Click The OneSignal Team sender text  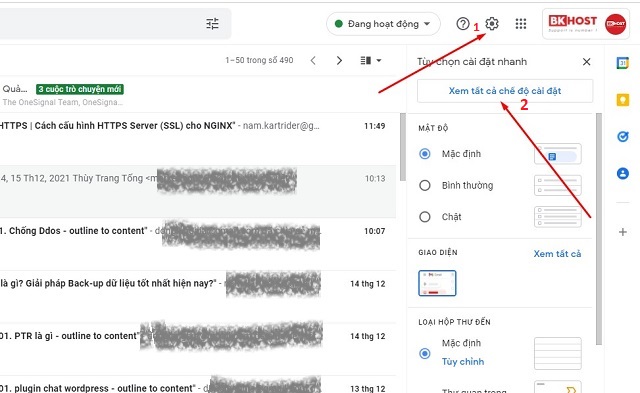tap(62, 102)
